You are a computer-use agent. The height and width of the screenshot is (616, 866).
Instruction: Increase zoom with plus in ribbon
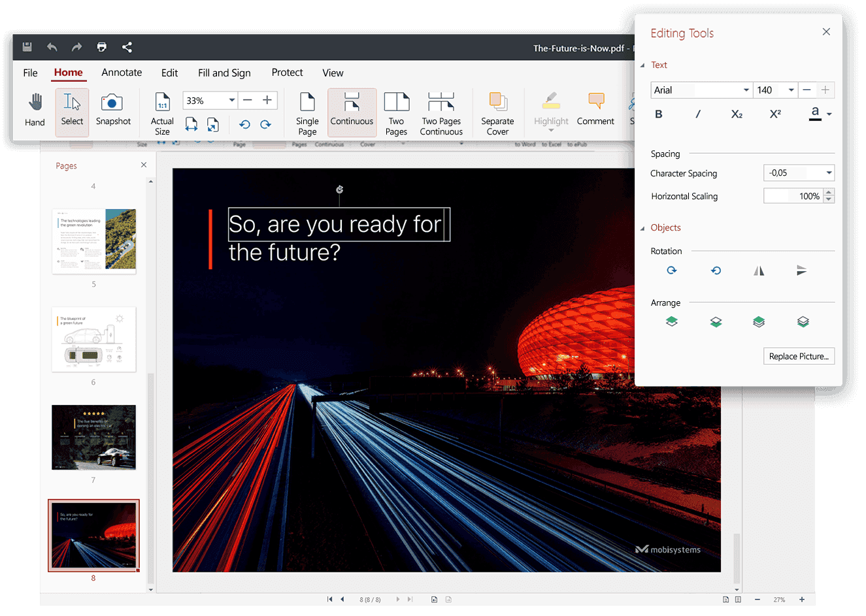(267, 100)
